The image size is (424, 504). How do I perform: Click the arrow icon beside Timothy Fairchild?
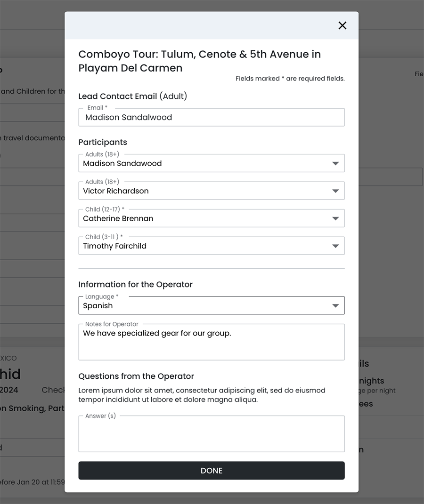click(335, 246)
